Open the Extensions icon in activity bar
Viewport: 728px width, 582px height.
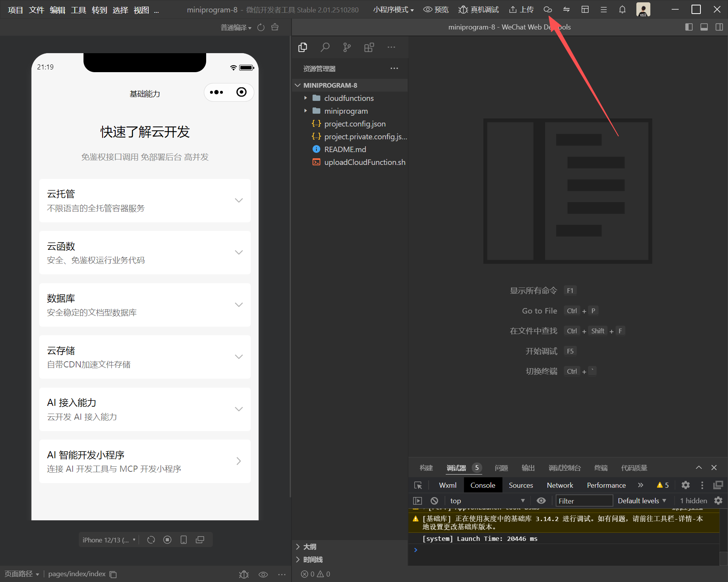pos(369,47)
